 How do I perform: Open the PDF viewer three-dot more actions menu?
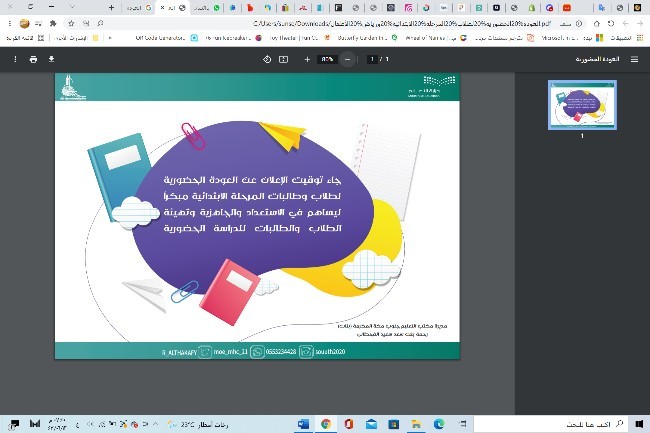click(x=14, y=59)
